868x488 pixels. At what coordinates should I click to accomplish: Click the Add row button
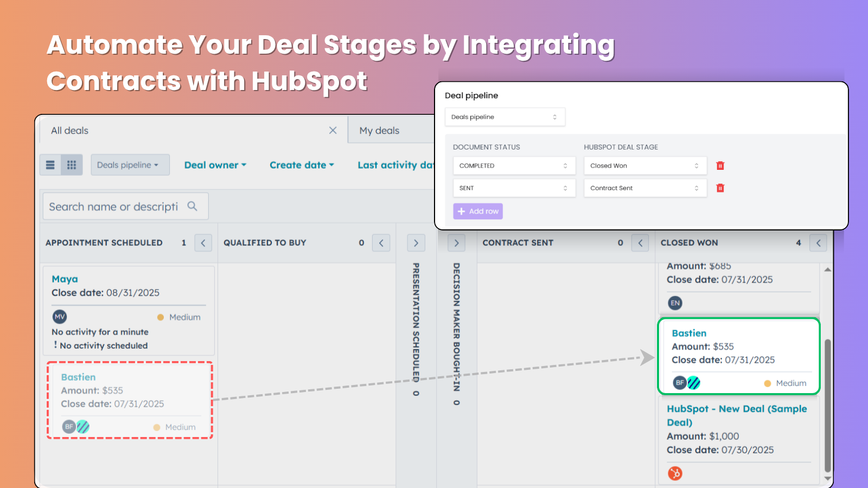(x=478, y=211)
